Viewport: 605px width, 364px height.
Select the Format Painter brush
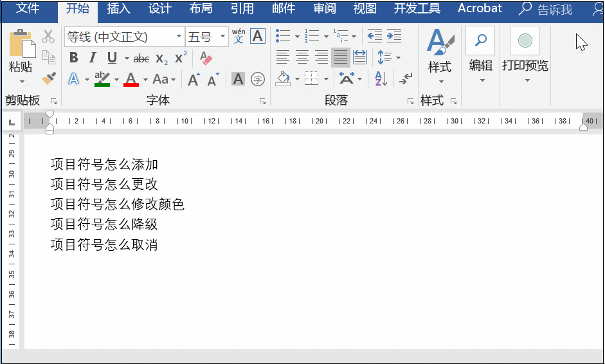point(49,78)
